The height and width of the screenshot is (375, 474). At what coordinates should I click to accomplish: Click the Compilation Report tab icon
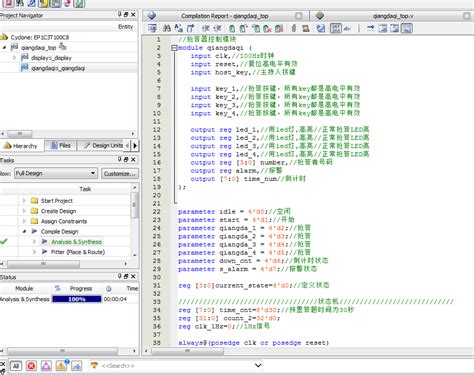pos(151,16)
